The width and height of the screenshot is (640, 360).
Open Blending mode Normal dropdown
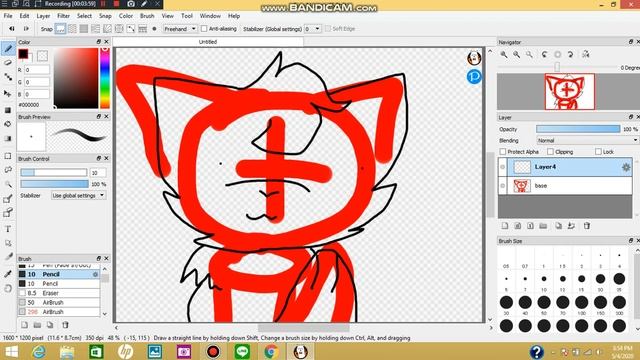pyautogui.click(x=587, y=140)
